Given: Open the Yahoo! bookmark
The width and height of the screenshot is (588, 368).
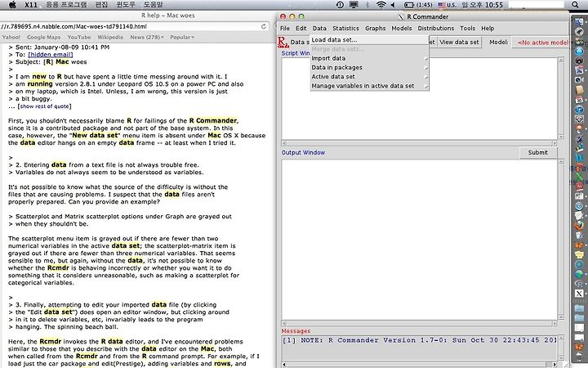Looking at the screenshot, I should click(11, 37).
